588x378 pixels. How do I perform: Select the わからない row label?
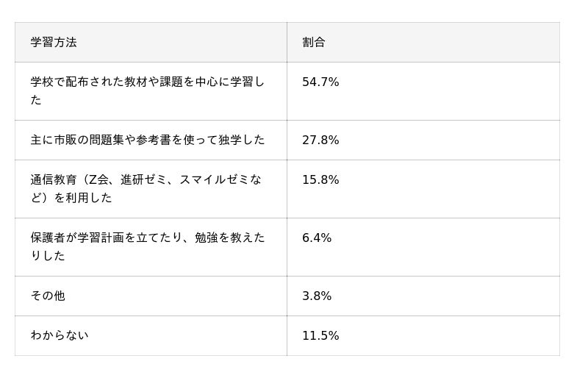(x=60, y=335)
